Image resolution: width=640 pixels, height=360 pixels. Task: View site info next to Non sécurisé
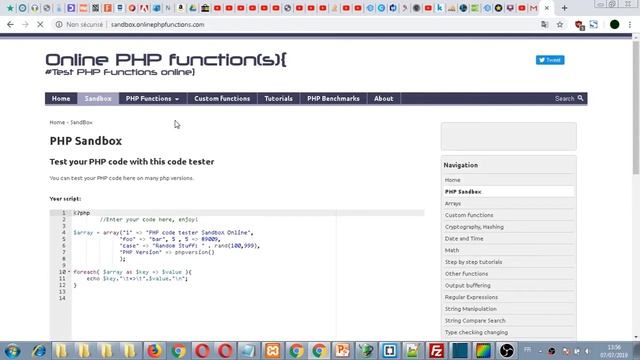coord(59,24)
